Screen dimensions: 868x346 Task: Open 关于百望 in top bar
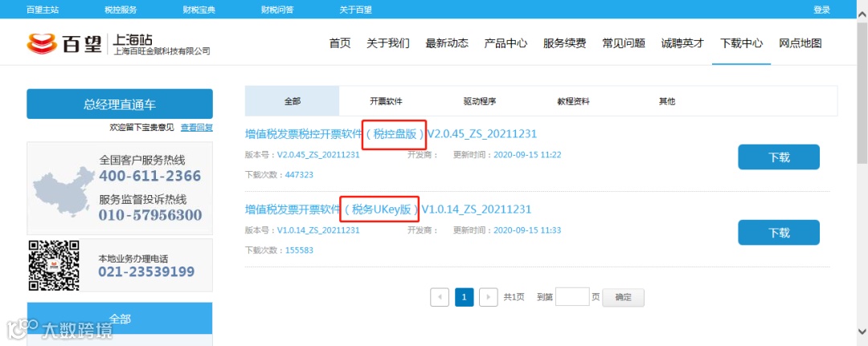[x=356, y=10]
